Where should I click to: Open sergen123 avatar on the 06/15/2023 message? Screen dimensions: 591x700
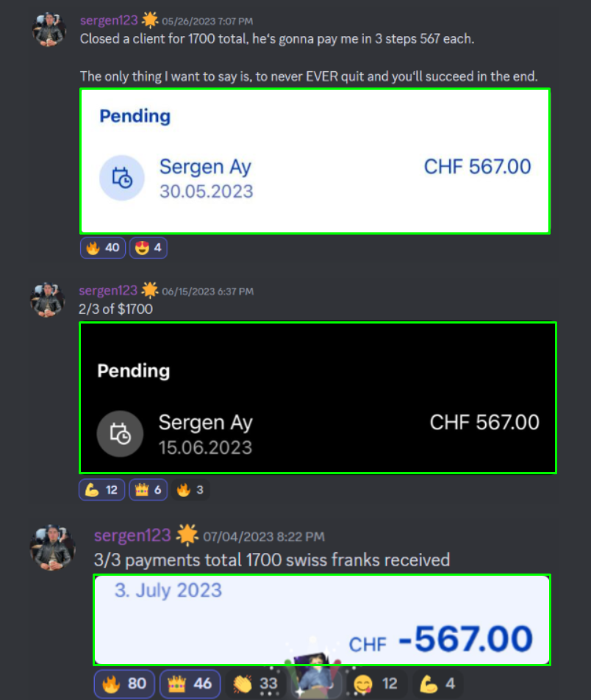[48, 299]
